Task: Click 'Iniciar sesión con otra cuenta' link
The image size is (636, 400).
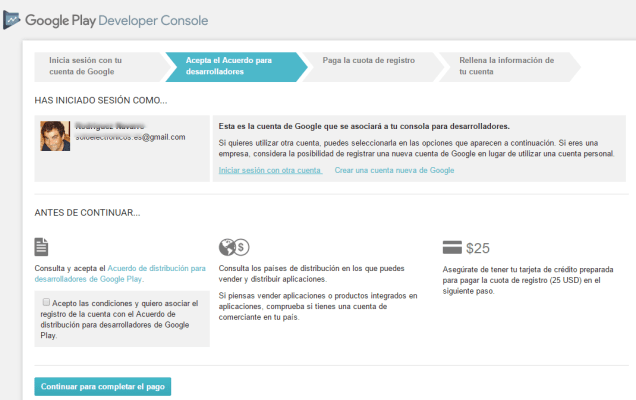Action: (270, 171)
